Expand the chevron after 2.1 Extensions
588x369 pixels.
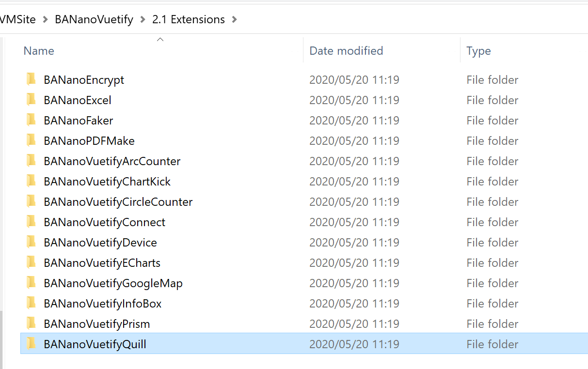click(x=235, y=20)
